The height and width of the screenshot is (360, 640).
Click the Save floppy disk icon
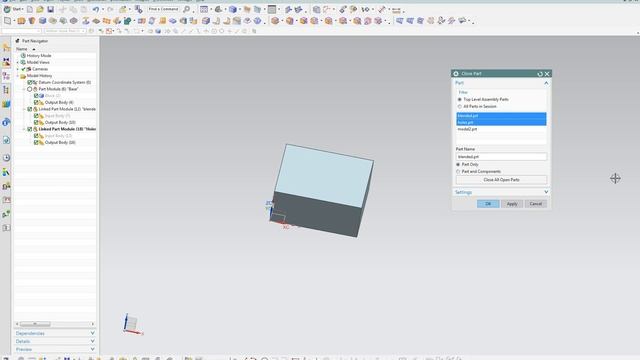coord(51,9)
